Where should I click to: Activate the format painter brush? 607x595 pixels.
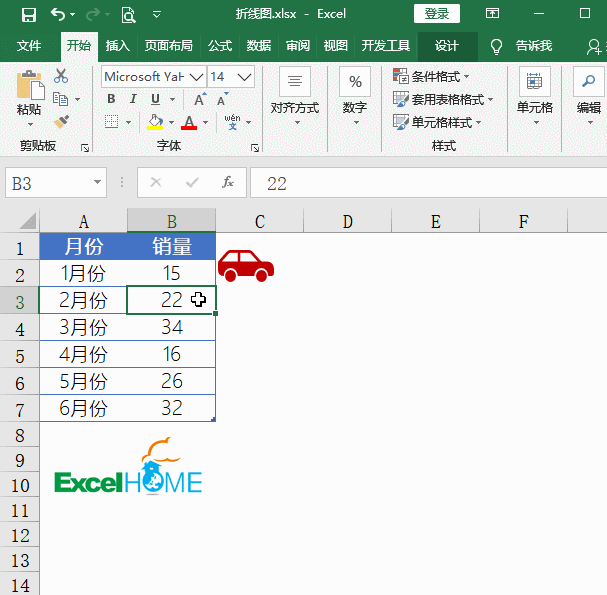(x=61, y=122)
